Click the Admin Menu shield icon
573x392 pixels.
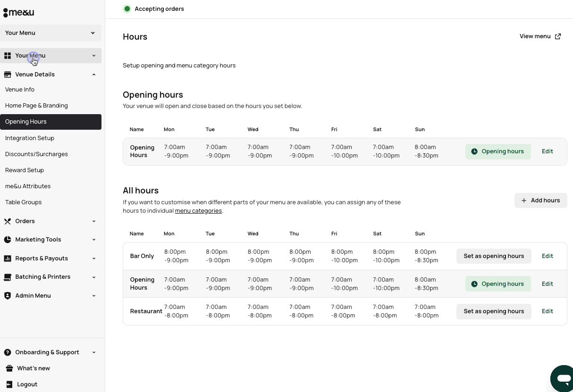point(8,296)
